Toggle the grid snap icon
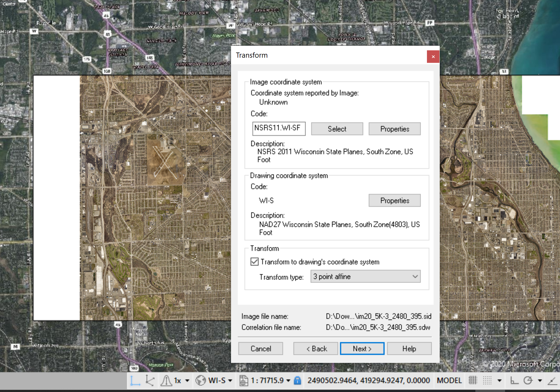560x392 pixels. click(x=473, y=381)
